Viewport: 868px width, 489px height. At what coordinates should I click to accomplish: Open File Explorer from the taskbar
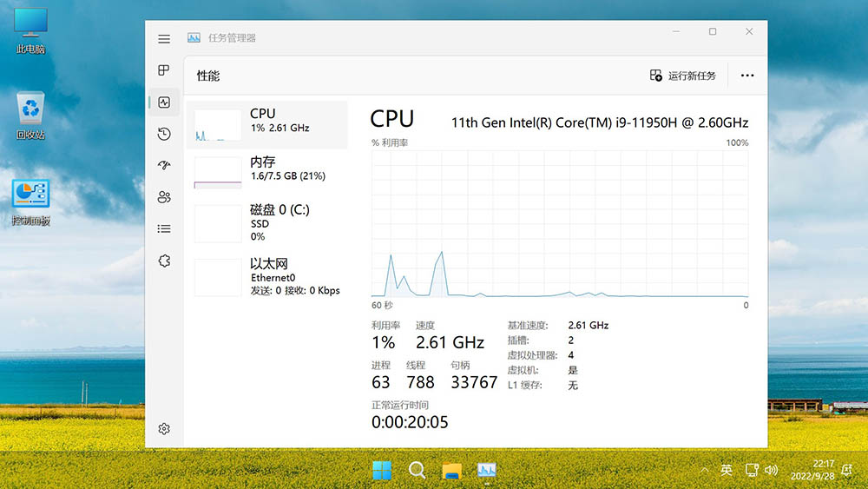(451, 471)
